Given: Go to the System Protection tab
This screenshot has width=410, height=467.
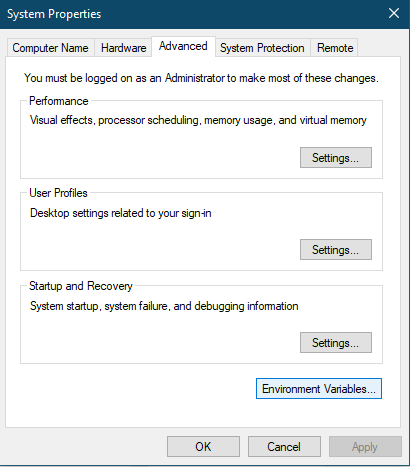Looking at the screenshot, I should pyautogui.click(x=262, y=48).
